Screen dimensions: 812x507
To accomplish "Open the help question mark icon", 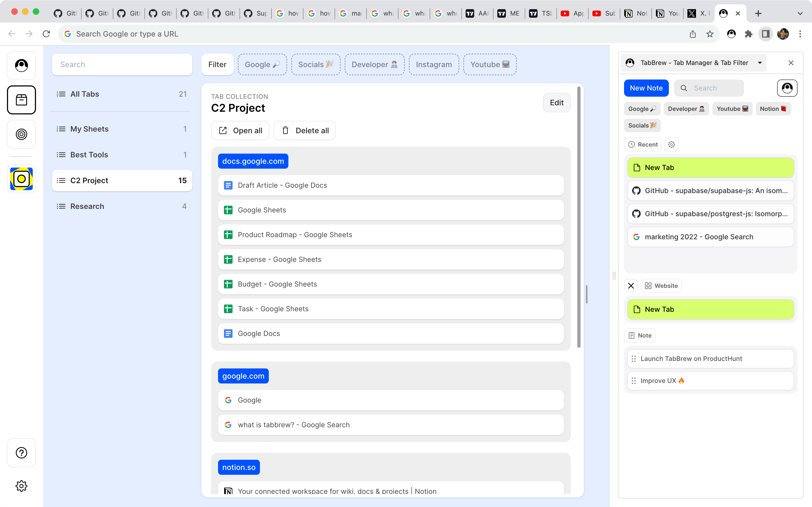I will [x=21, y=452].
